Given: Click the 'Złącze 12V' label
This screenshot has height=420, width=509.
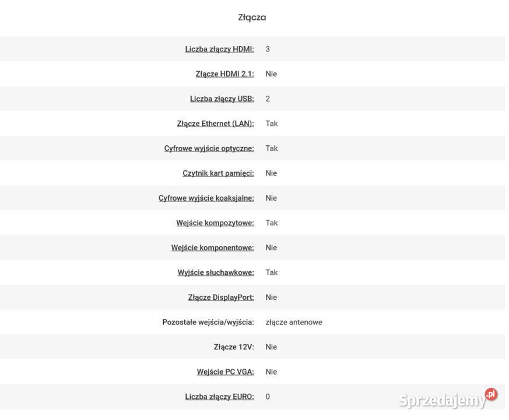Looking at the screenshot, I should (x=234, y=347).
